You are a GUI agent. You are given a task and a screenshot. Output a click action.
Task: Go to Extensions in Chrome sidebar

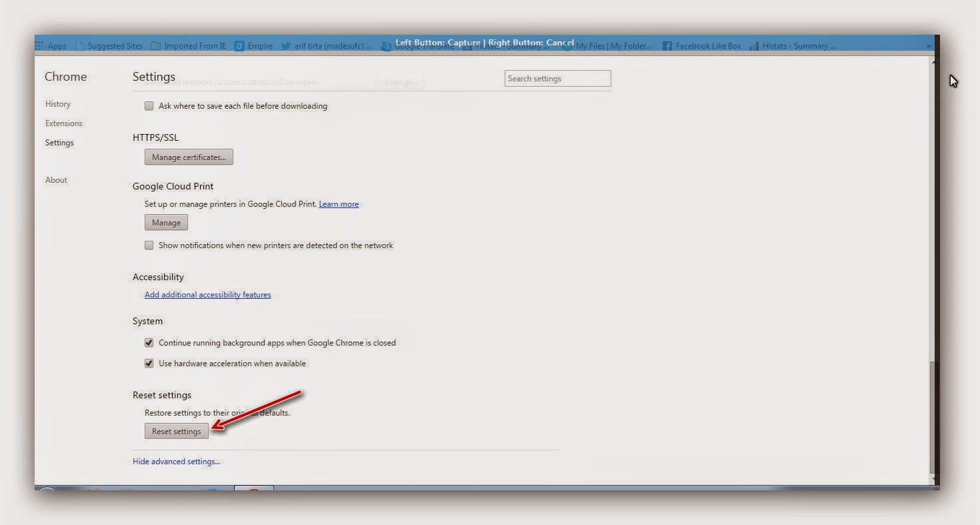[64, 123]
